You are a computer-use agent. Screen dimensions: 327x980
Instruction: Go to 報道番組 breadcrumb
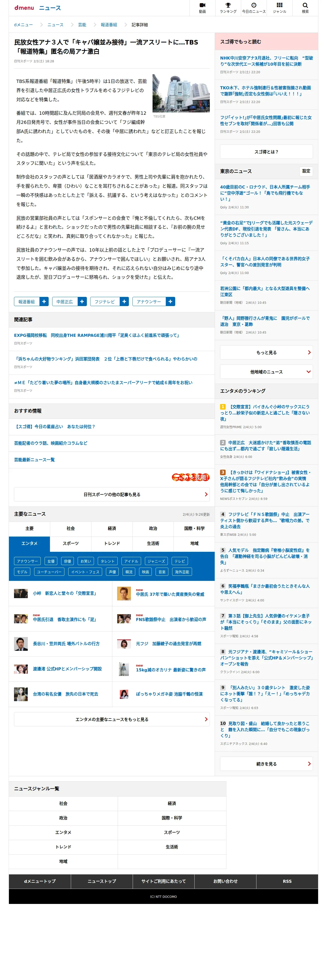[108, 25]
